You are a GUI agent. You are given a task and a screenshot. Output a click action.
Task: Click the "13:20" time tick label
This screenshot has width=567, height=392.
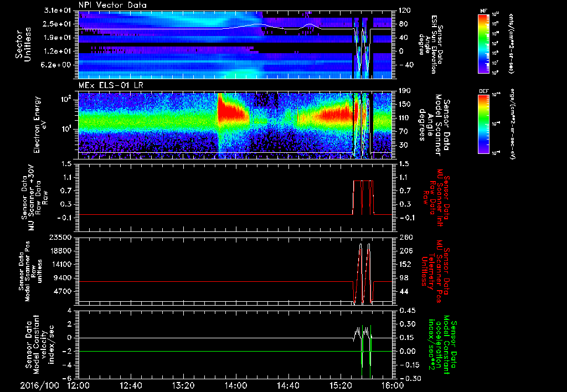point(183,385)
